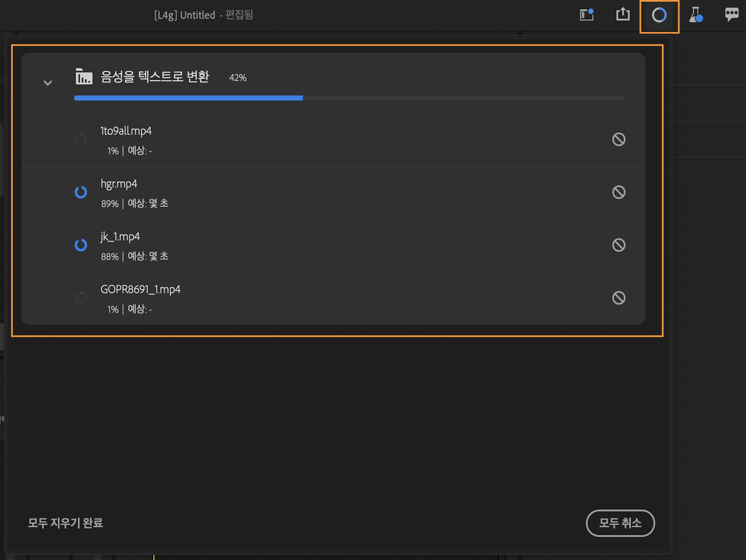Click the 음성을 텍스트로 변환 heading
The image size is (746, 560).
point(155,77)
